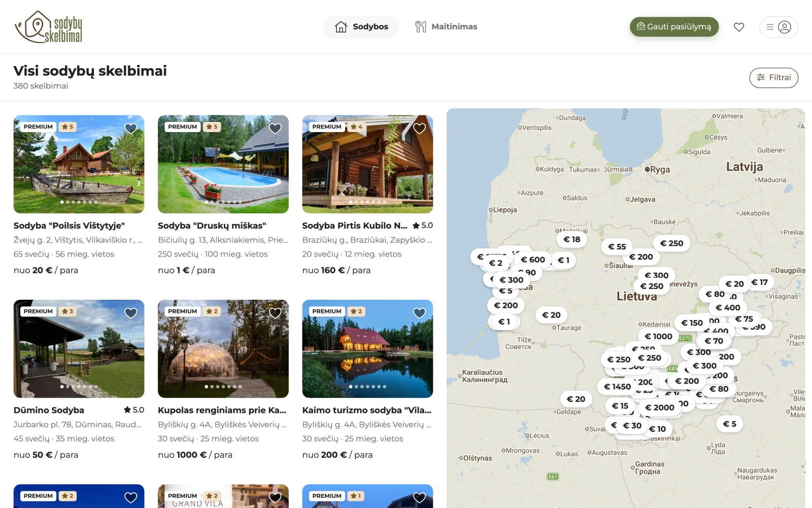
Task: Favorite the Sodyba Pirtis Kubilo listing
Action: 420,129
